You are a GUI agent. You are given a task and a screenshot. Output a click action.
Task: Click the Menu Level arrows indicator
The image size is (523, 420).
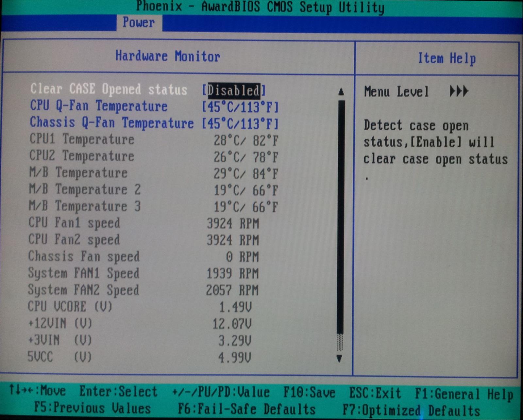point(459,91)
